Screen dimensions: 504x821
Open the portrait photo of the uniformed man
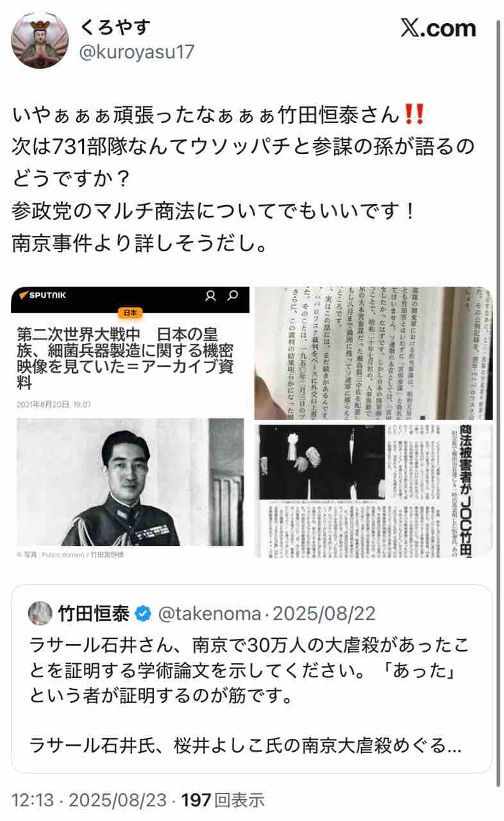[x=130, y=482]
